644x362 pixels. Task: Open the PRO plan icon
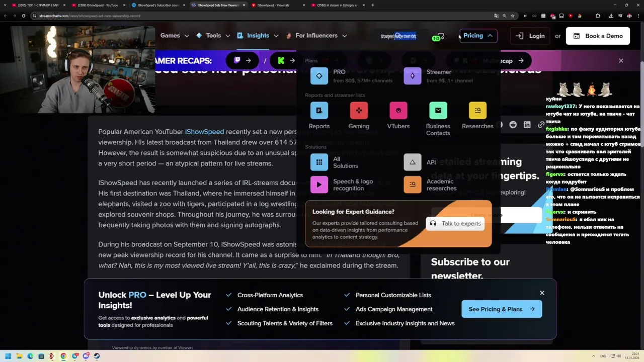click(x=319, y=76)
